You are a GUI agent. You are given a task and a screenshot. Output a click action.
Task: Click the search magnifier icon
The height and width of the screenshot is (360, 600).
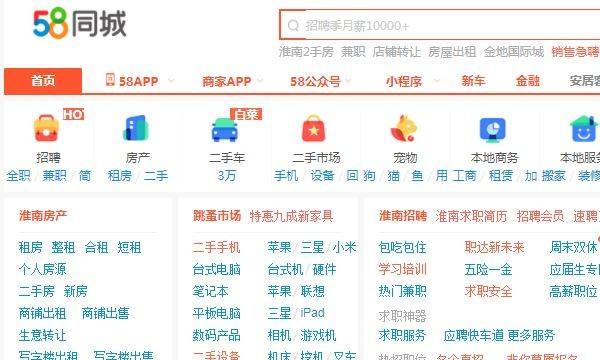(293, 25)
